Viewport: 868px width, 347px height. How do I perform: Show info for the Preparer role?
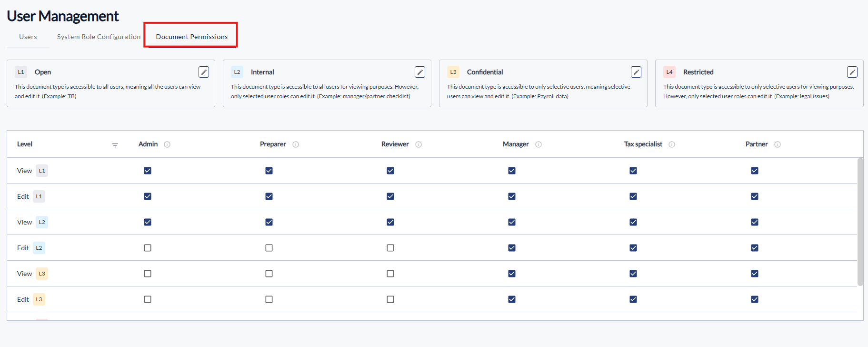click(296, 144)
